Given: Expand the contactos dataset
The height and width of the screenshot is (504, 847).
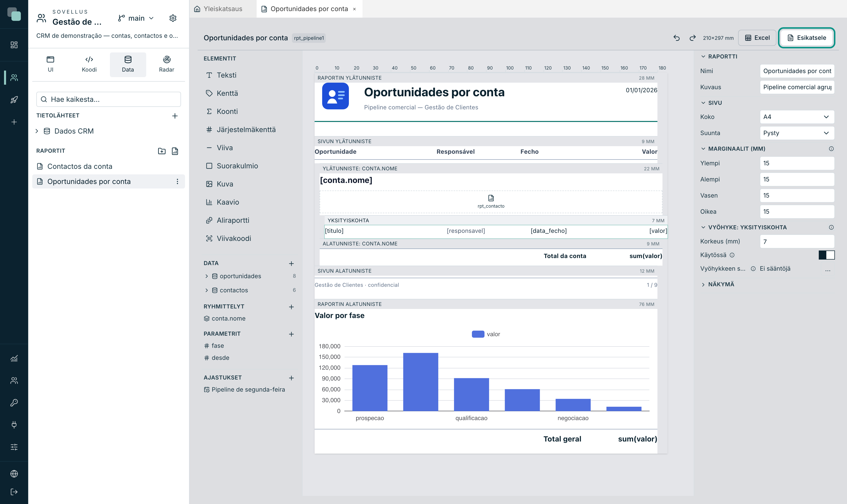Looking at the screenshot, I should [206, 290].
